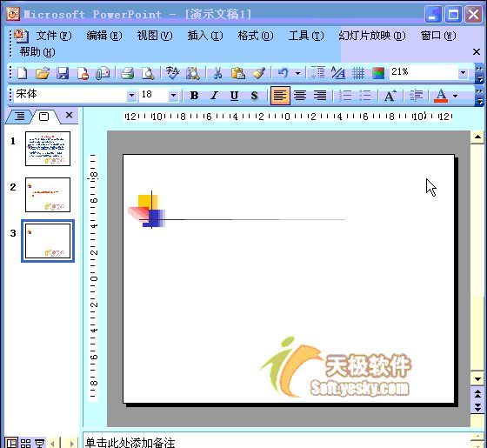This screenshot has width=487, height=448.
Task: Open the undo history dropdown arrow
Action: [297, 74]
